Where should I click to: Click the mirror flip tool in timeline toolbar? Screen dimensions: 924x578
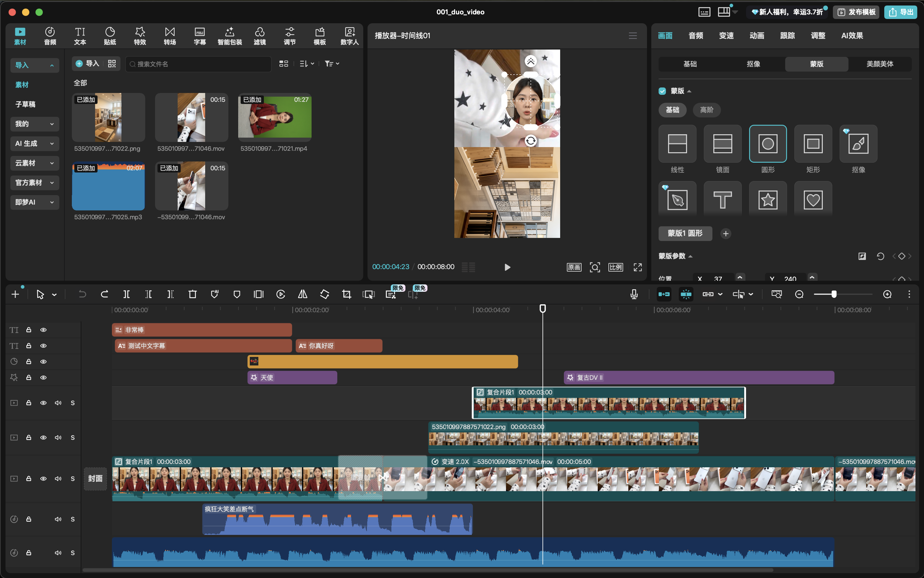pyautogui.click(x=303, y=294)
